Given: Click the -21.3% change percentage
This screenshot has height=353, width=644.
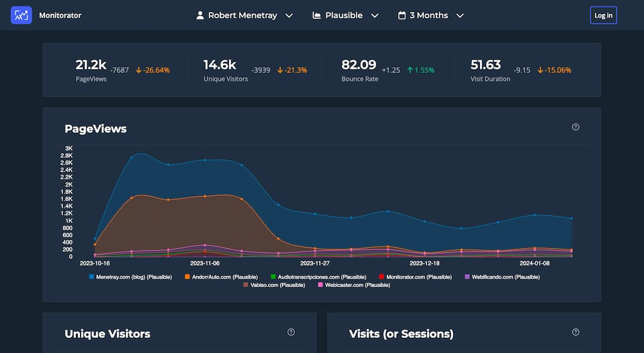Looking at the screenshot, I should (x=296, y=70).
